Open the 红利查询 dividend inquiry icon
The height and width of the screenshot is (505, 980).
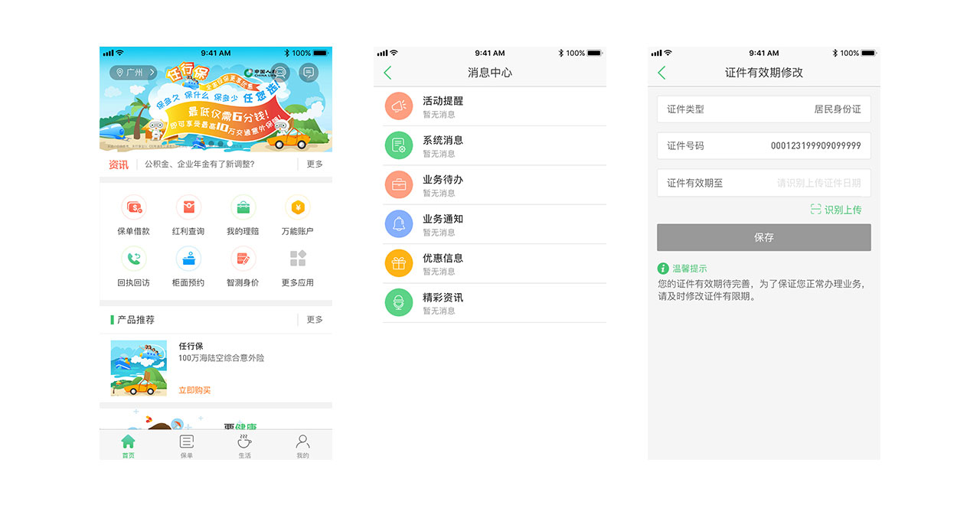(x=188, y=207)
